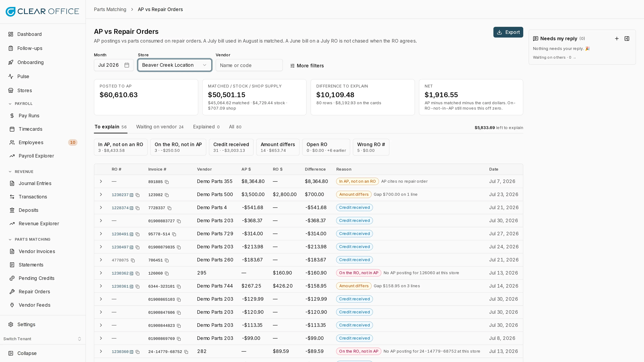Copy invoice number 891885
The height and width of the screenshot is (362, 644).
167,182
